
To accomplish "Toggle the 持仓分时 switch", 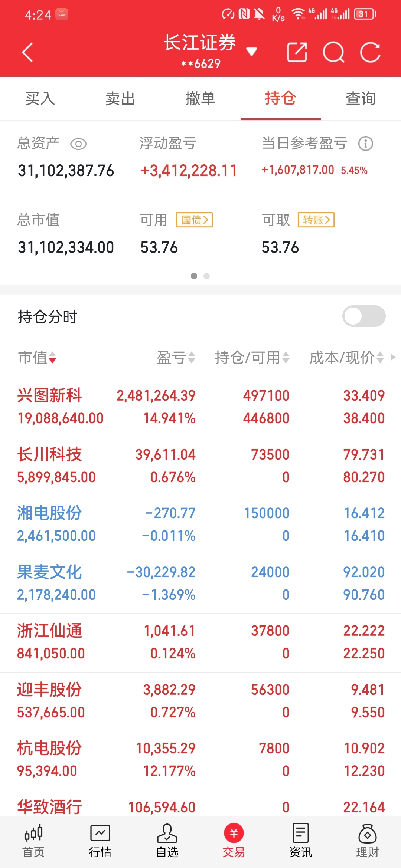I will (x=364, y=316).
